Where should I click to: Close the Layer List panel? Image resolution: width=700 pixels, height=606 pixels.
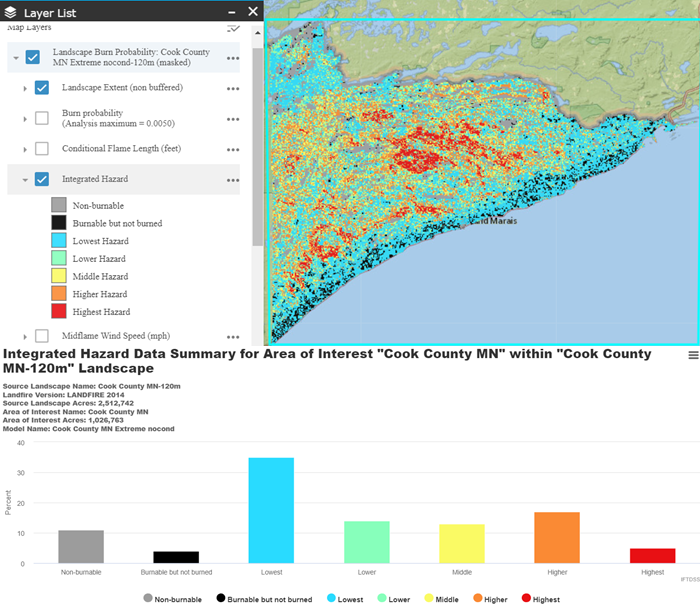coord(253,12)
